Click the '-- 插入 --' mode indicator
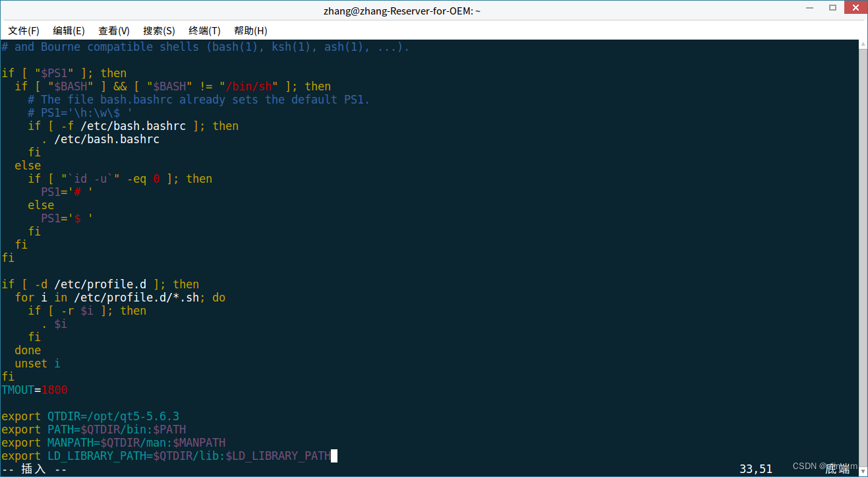 tap(34, 469)
